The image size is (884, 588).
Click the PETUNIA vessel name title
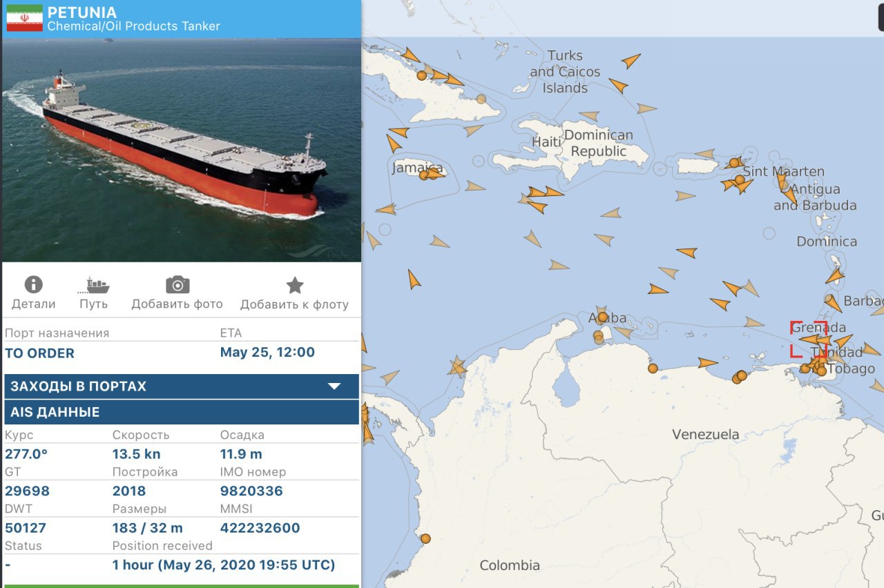coord(82,12)
